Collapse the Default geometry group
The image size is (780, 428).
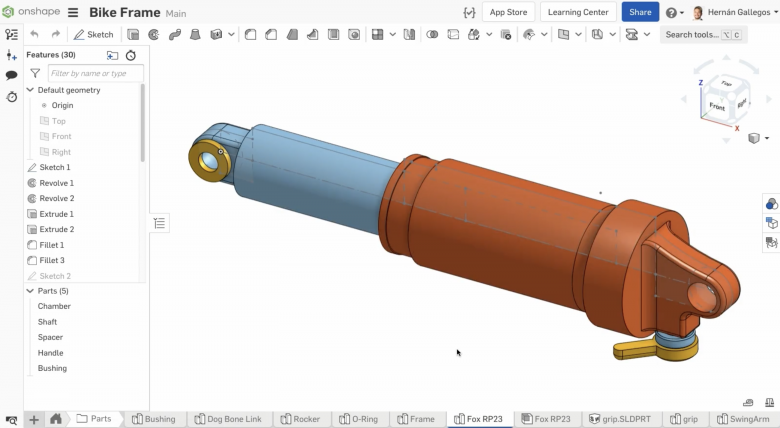click(30, 90)
